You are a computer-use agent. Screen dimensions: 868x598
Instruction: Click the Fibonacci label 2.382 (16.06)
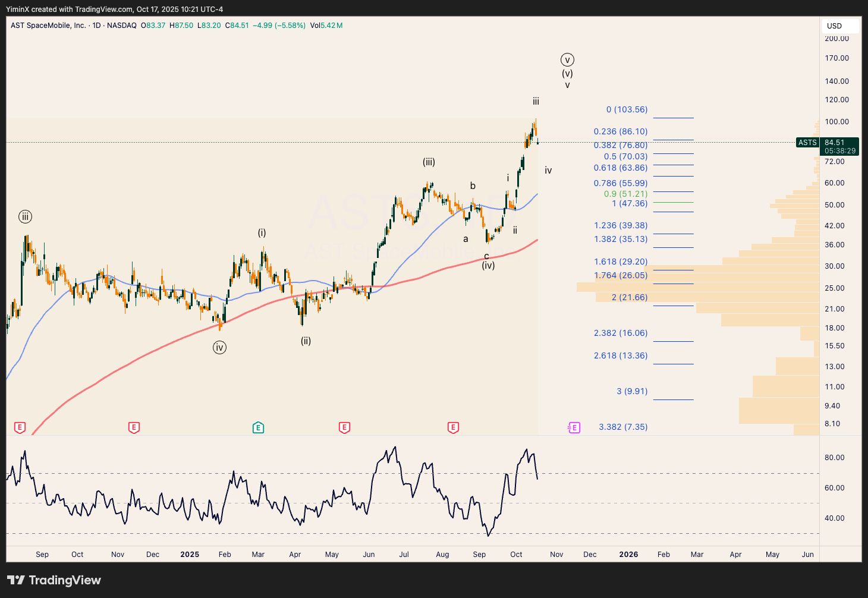(x=621, y=333)
